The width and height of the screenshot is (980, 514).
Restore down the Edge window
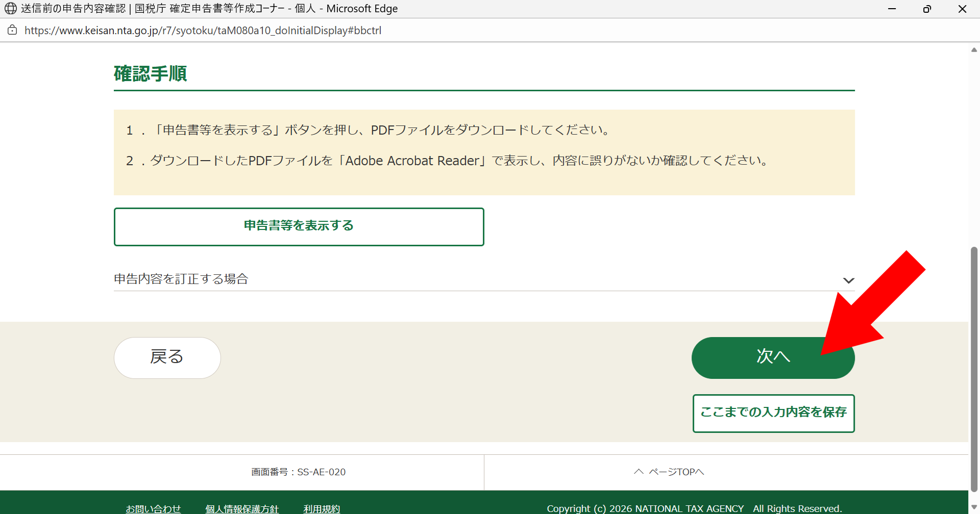(x=927, y=8)
